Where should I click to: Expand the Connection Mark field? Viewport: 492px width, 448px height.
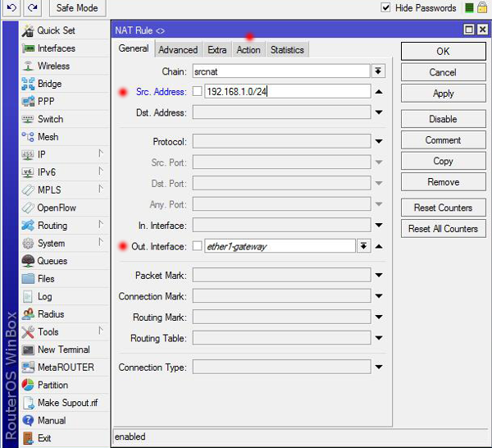point(379,296)
